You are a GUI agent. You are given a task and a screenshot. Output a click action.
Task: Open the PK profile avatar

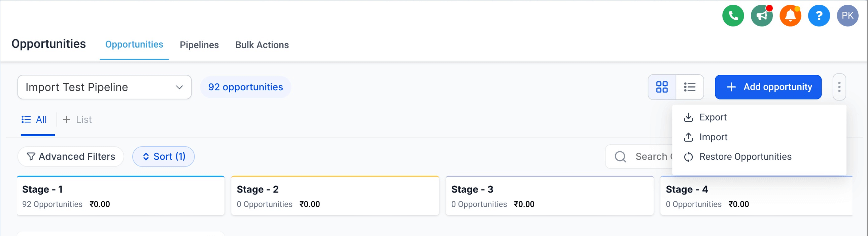pyautogui.click(x=847, y=16)
